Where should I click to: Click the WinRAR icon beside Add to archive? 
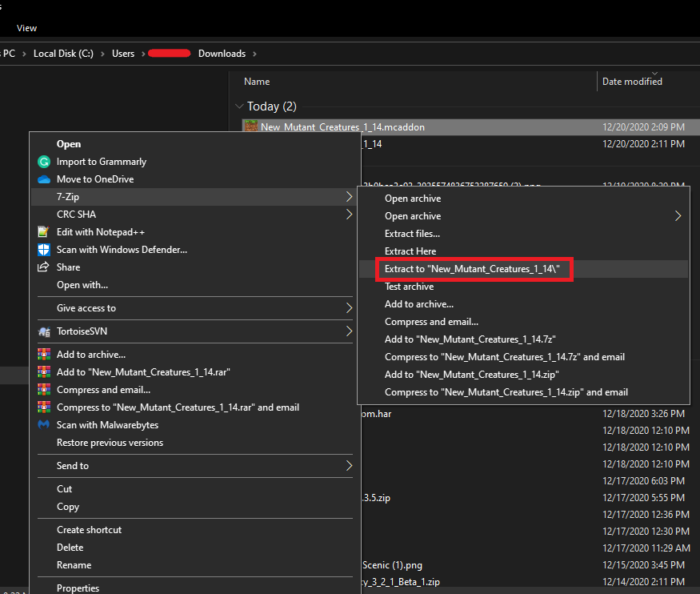pyautogui.click(x=42, y=354)
